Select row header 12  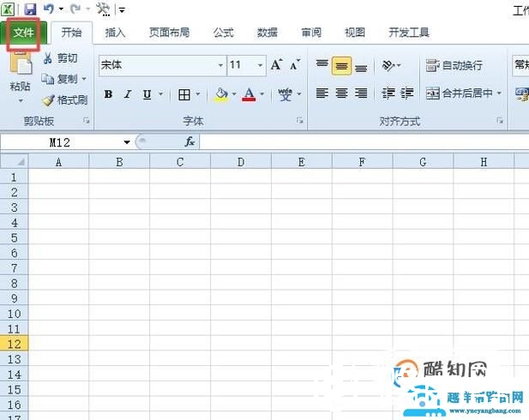tap(15, 344)
